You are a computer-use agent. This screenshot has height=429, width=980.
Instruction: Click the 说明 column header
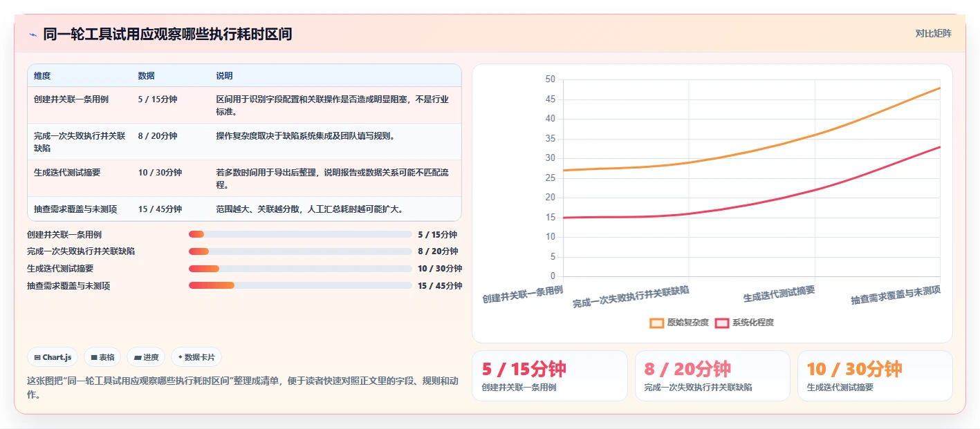click(x=224, y=76)
